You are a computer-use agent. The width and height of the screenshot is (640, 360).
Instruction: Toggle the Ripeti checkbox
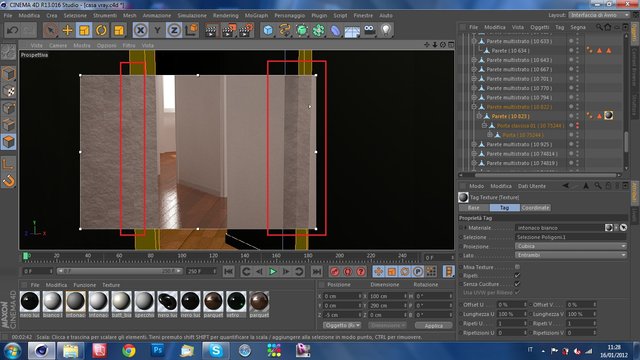pos(517,276)
